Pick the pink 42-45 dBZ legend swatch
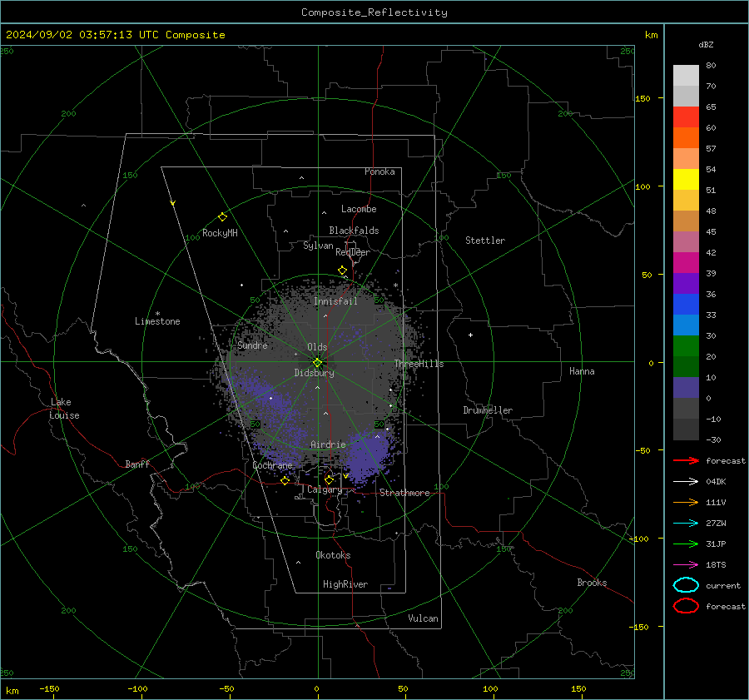Viewport: 749px width, 700px height. [x=686, y=242]
